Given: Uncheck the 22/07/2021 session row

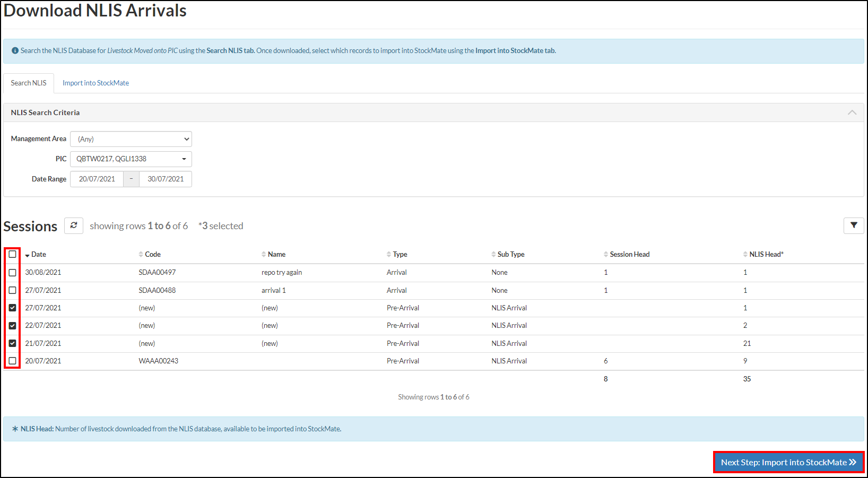Looking at the screenshot, I should [x=13, y=326].
